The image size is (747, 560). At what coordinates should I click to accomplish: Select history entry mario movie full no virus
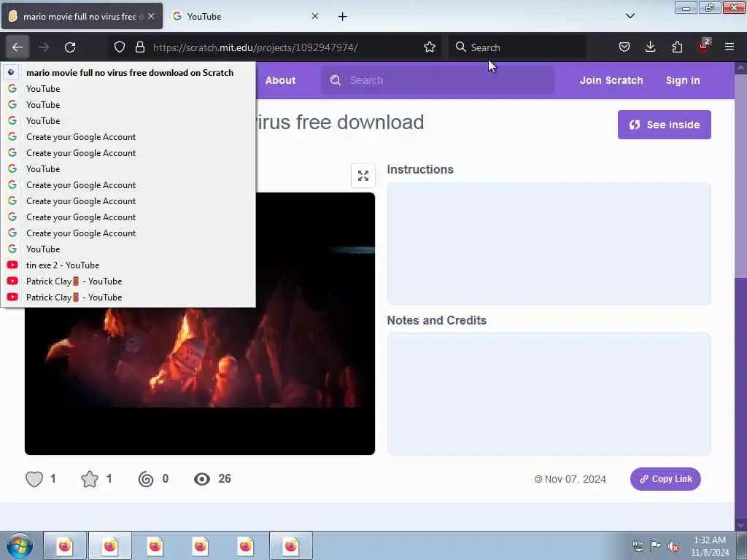(x=128, y=73)
